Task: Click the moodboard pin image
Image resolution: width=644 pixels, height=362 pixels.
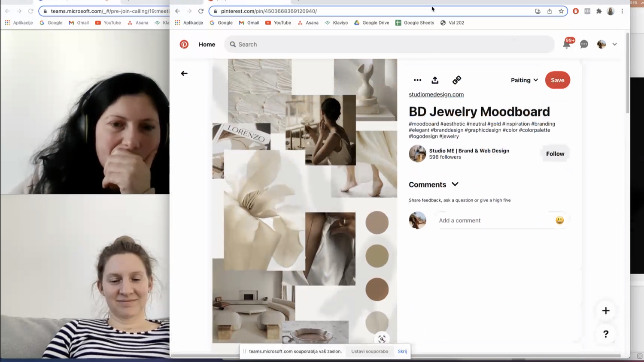Action: click(305, 201)
